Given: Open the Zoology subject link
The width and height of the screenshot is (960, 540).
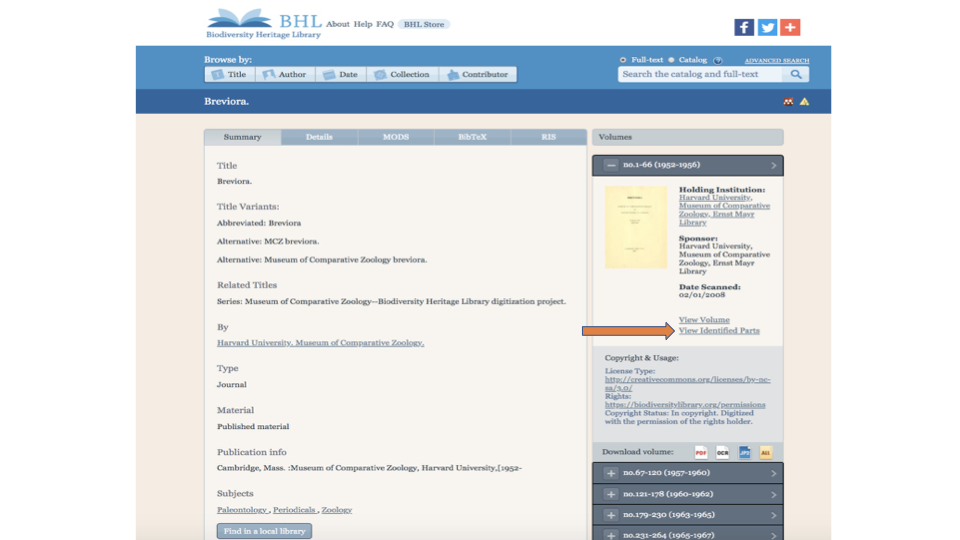Looking at the screenshot, I should (337, 510).
